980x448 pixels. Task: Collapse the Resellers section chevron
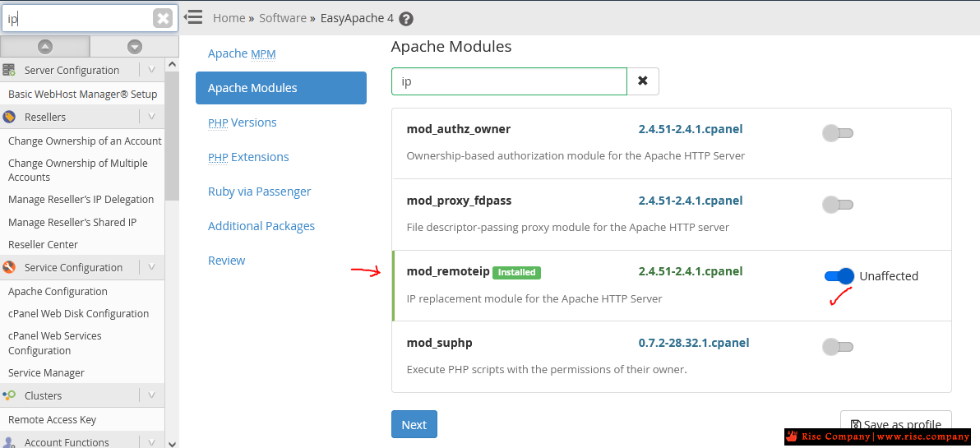151,116
